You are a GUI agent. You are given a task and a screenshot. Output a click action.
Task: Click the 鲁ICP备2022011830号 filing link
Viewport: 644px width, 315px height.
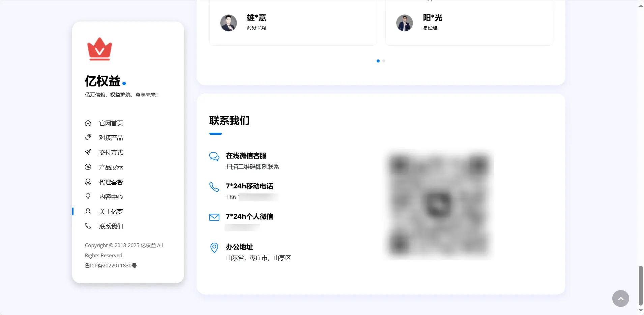111,265
